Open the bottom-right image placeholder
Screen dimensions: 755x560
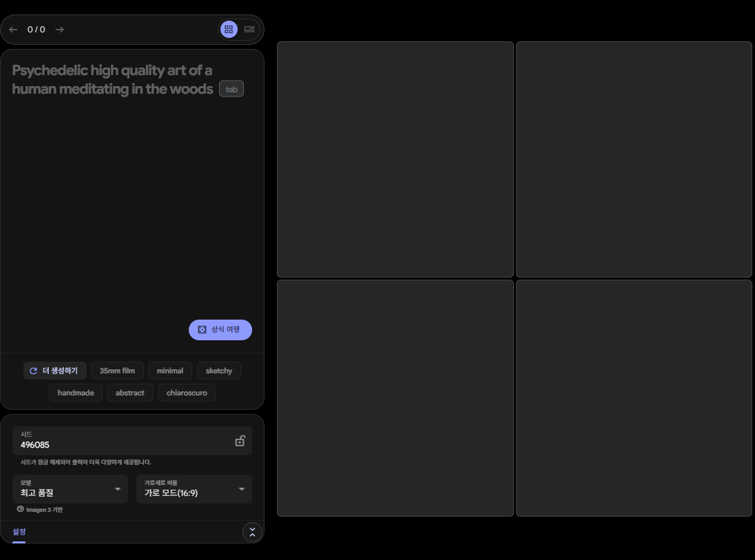click(x=634, y=398)
